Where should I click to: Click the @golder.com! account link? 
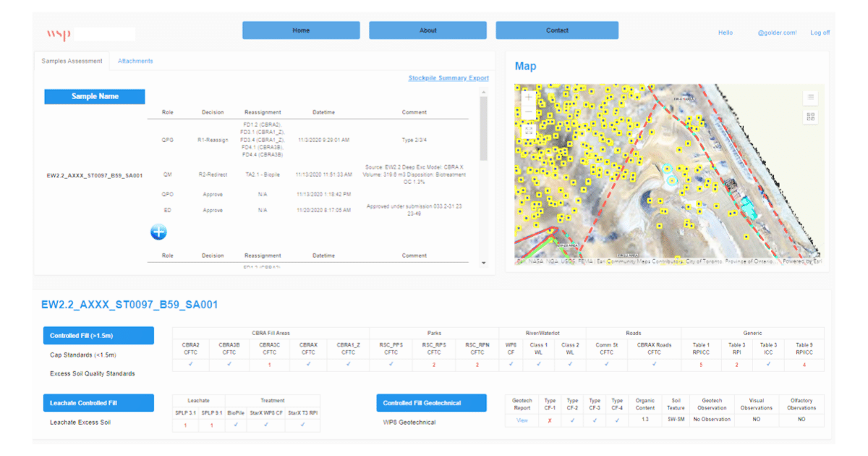point(777,33)
